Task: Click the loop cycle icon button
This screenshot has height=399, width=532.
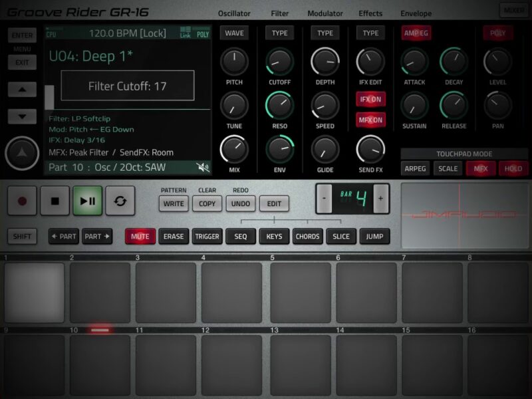Action: click(120, 201)
